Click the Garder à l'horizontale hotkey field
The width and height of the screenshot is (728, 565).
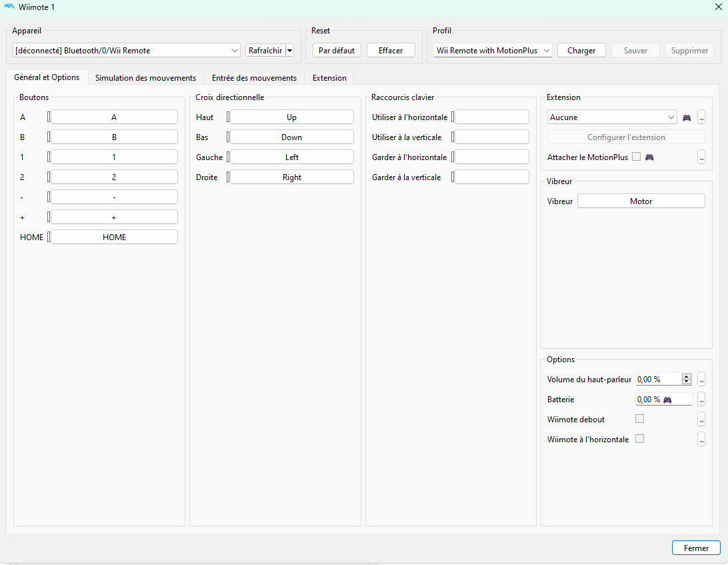(x=492, y=157)
